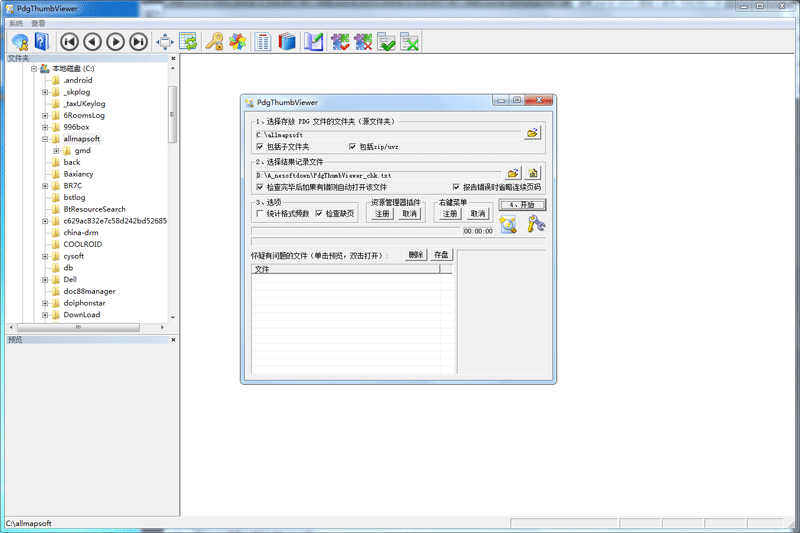Open the help book icon in the toolbar
Screen dimensions: 800x533
[41, 42]
